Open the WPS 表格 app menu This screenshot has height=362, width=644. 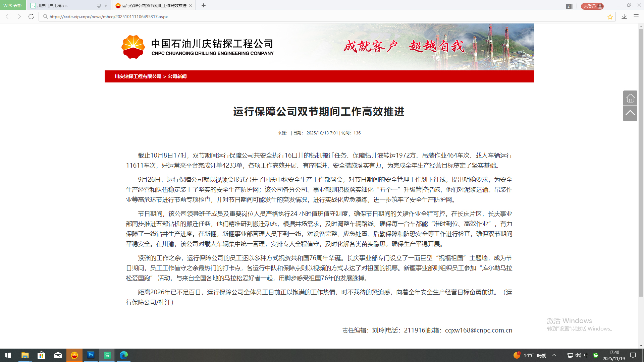point(13,5)
